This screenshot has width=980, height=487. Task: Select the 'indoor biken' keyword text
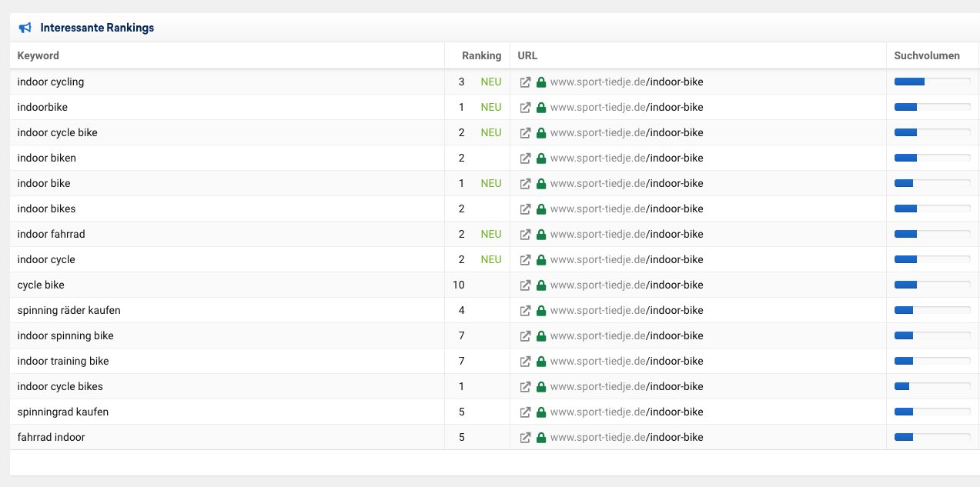(47, 158)
